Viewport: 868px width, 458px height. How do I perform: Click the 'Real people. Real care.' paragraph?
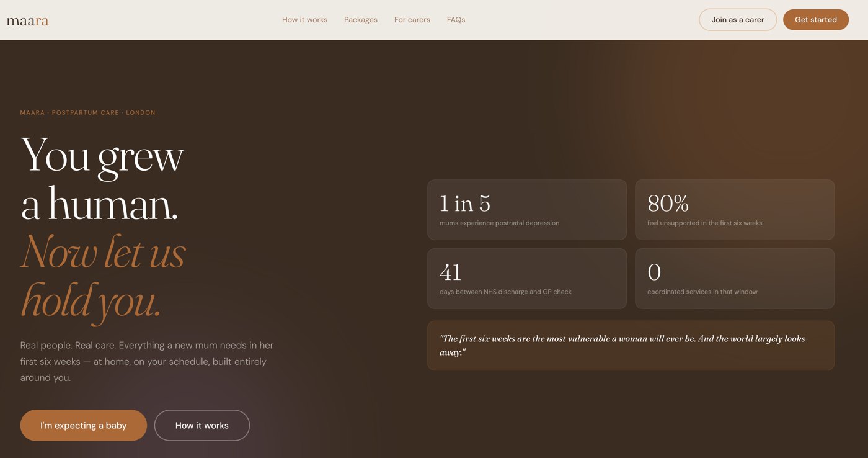tap(147, 361)
